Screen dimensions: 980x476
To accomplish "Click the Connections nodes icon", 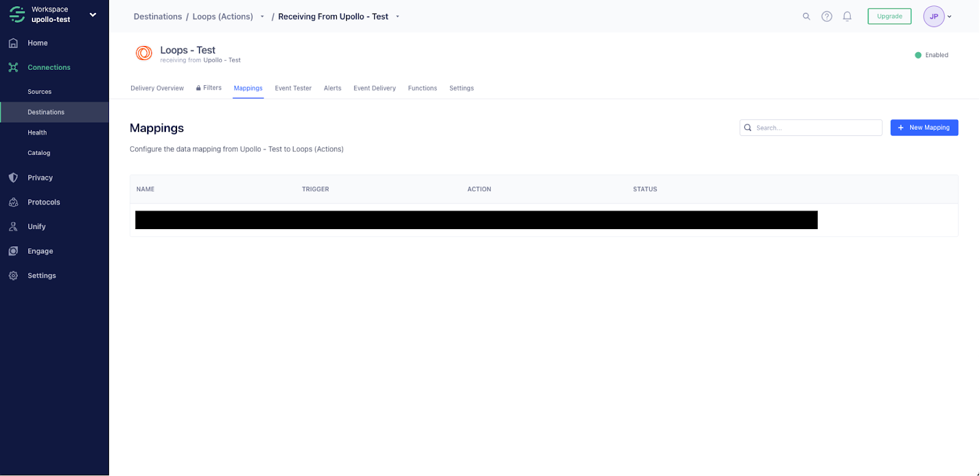I will click(13, 67).
